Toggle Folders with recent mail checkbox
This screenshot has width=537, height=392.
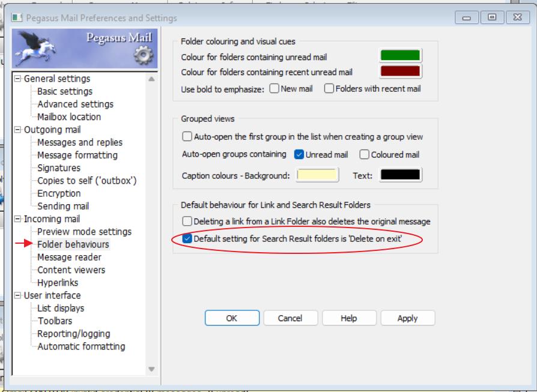coord(329,89)
